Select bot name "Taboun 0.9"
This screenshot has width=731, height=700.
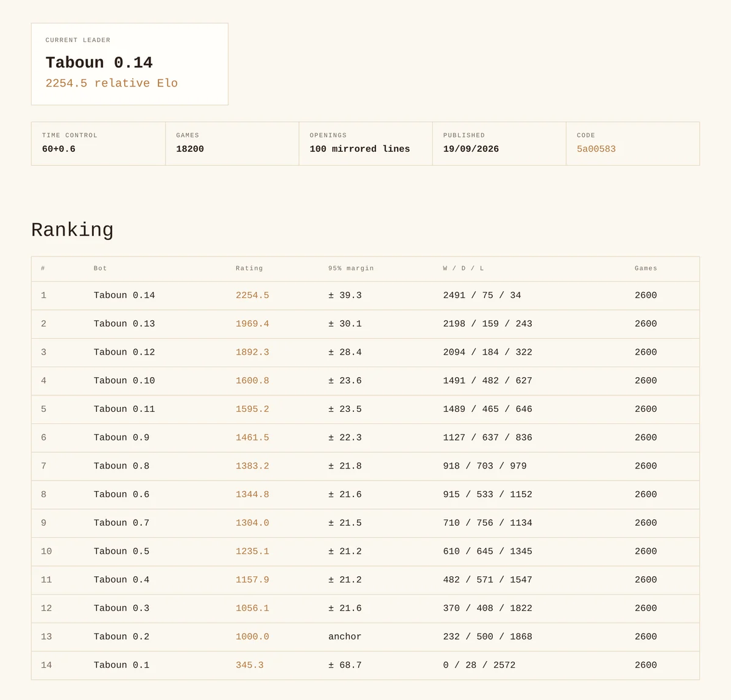121,438
